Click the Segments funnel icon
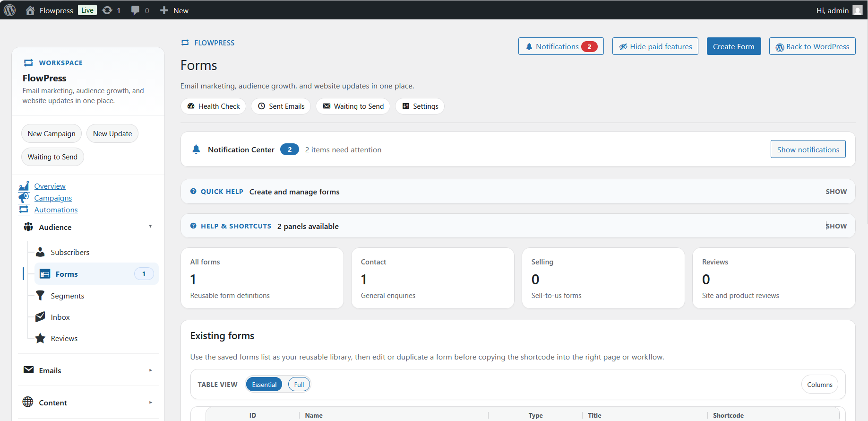Viewport: 868px width, 421px height. pyautogui.click(x=41, y=296)
